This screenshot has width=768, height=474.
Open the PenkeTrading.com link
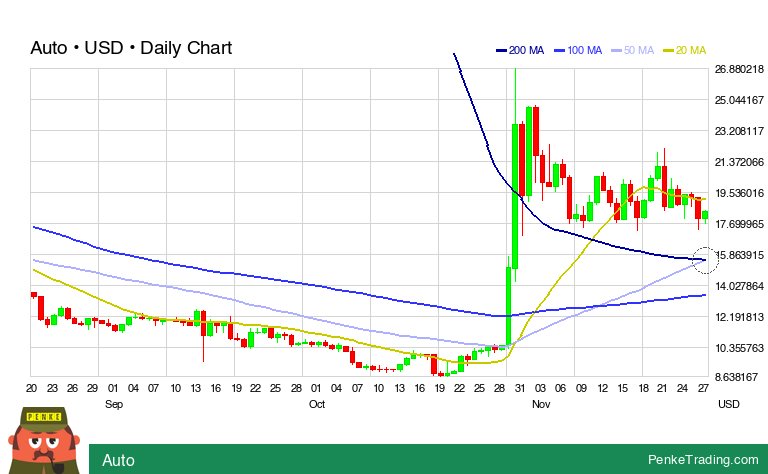coord(703,459)
